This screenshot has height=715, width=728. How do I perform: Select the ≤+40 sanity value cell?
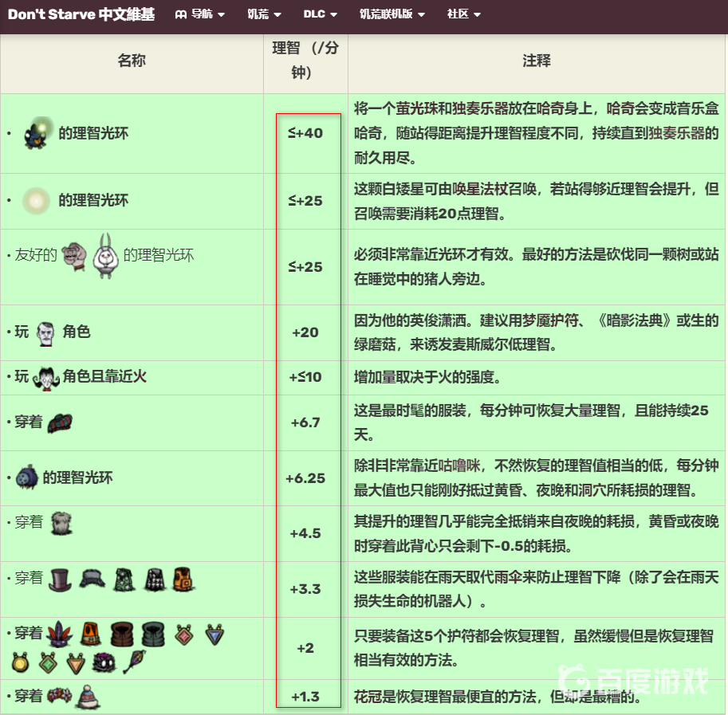click(305, 133)
